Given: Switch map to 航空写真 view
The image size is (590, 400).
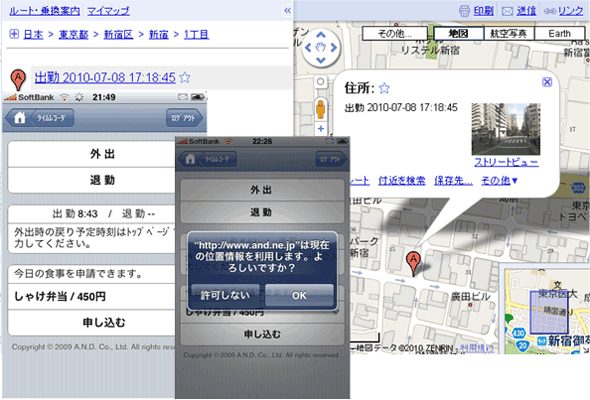Looking at the screenshot, I should click(x=508, y=33).
